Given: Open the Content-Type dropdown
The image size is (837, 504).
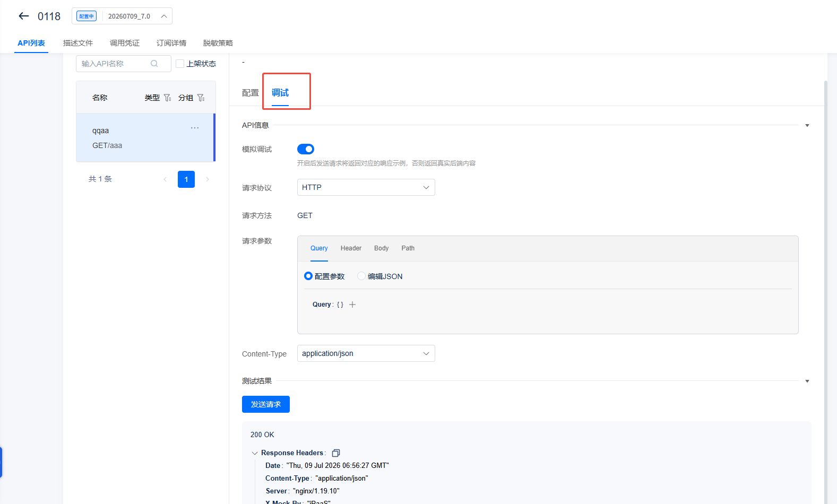Looking at the screenshot, I should [366, 353].
